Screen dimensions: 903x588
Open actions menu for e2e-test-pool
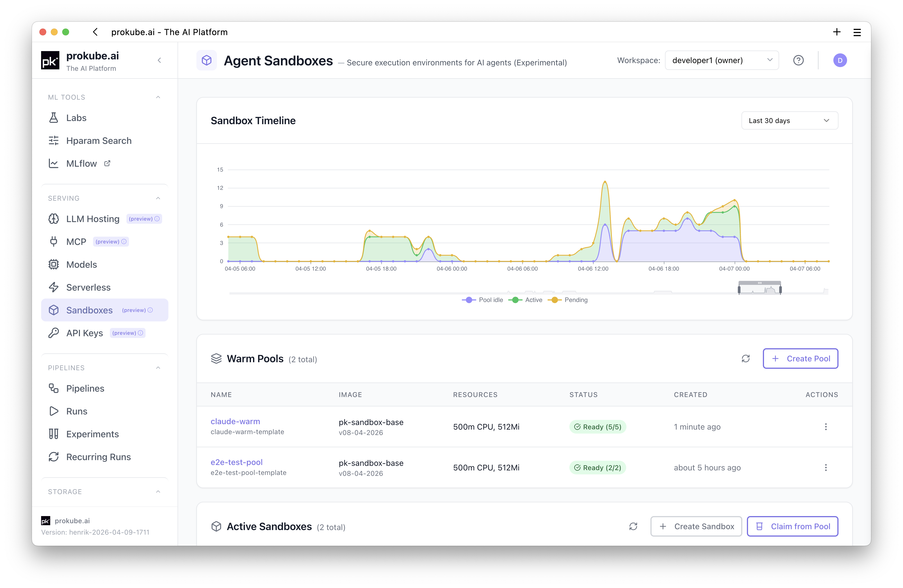pos(826,468)
